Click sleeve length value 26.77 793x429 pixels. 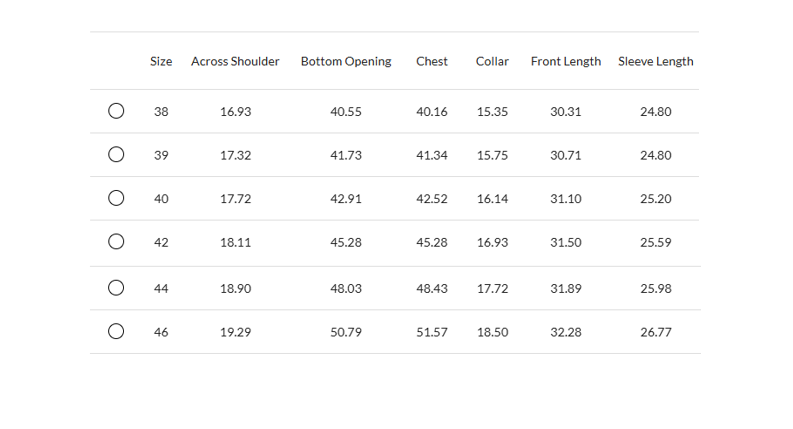656,331
